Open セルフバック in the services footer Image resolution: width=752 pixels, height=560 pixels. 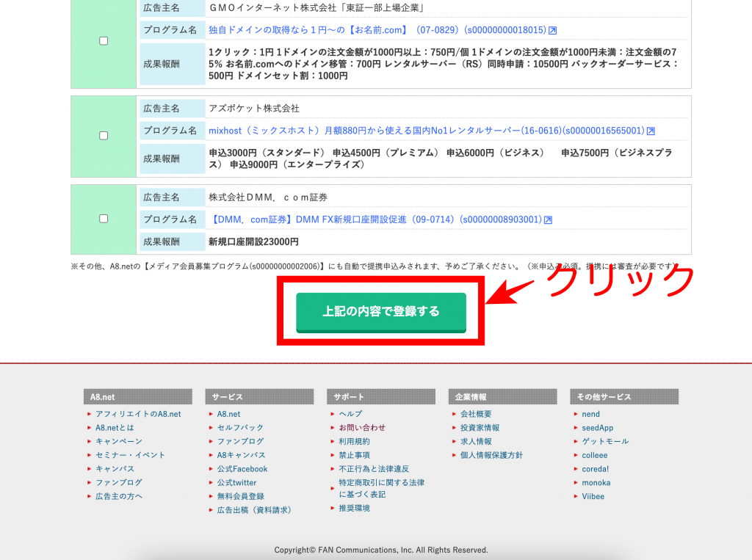(240, 428)
